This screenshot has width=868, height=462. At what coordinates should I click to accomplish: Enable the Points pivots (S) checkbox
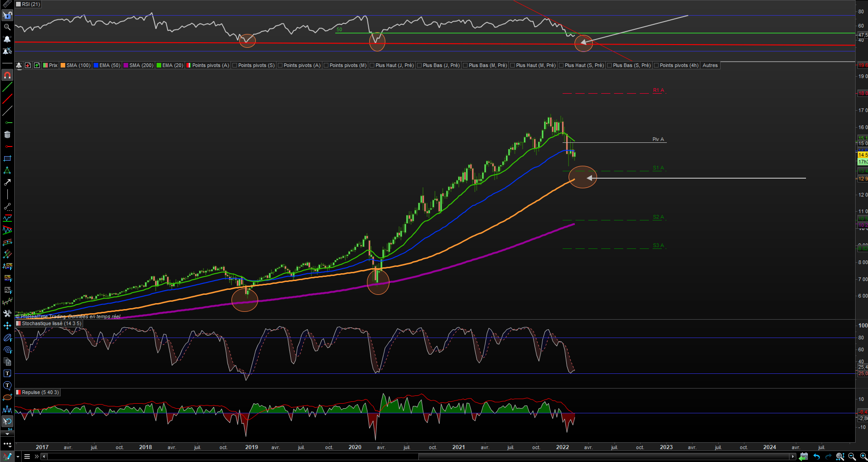pos(235,65)
